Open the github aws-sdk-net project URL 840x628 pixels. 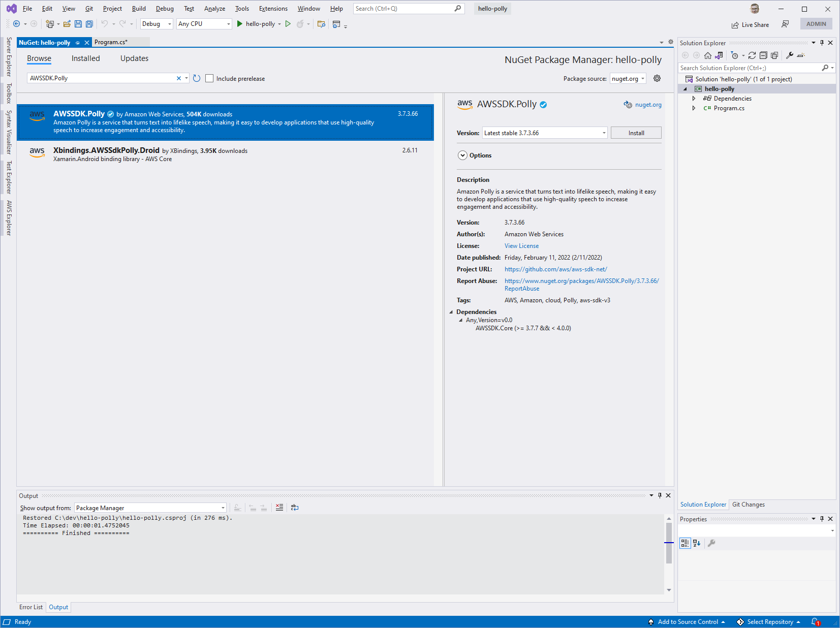point(555,269)
